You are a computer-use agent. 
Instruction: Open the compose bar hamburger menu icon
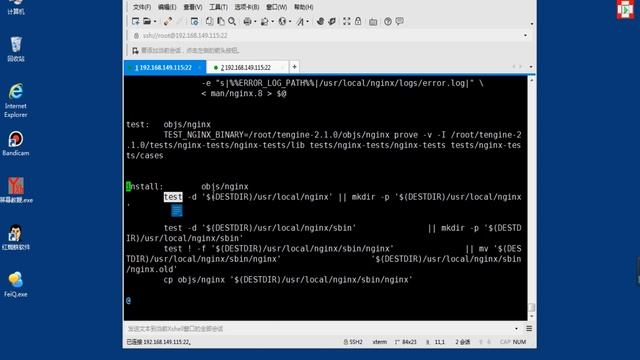tap(529, 329)
